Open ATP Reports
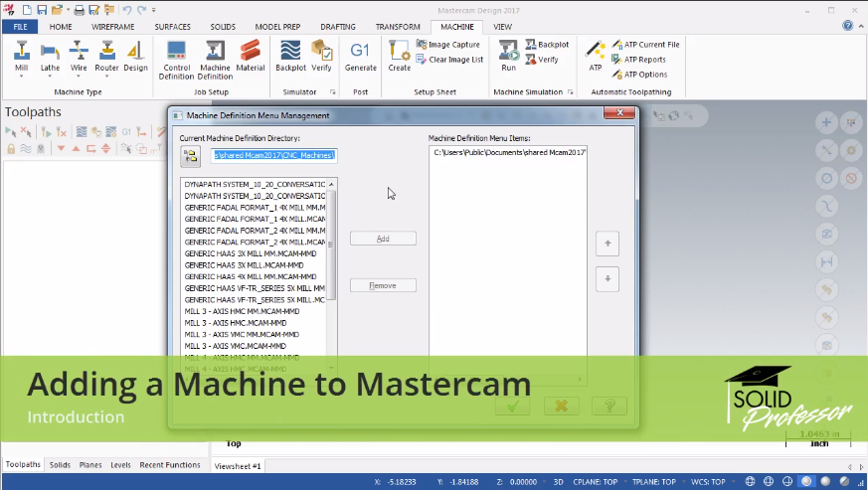Image resolution: width=868 pixels, height=491 pixels. (639, 60)
